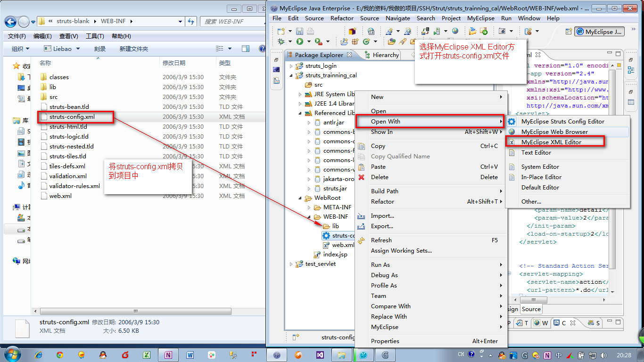
Task: Open the MyEclipse menu in the menu bar
Action: [480, 18]
